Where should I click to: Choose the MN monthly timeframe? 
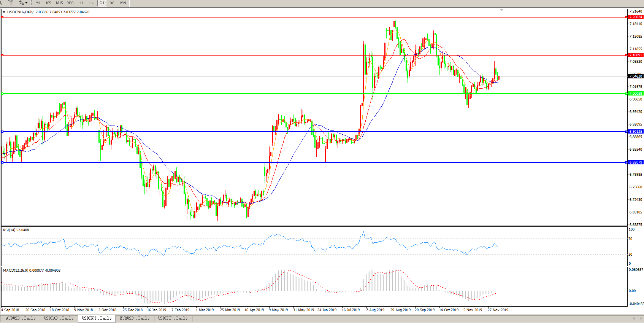[x=123, y=3]
